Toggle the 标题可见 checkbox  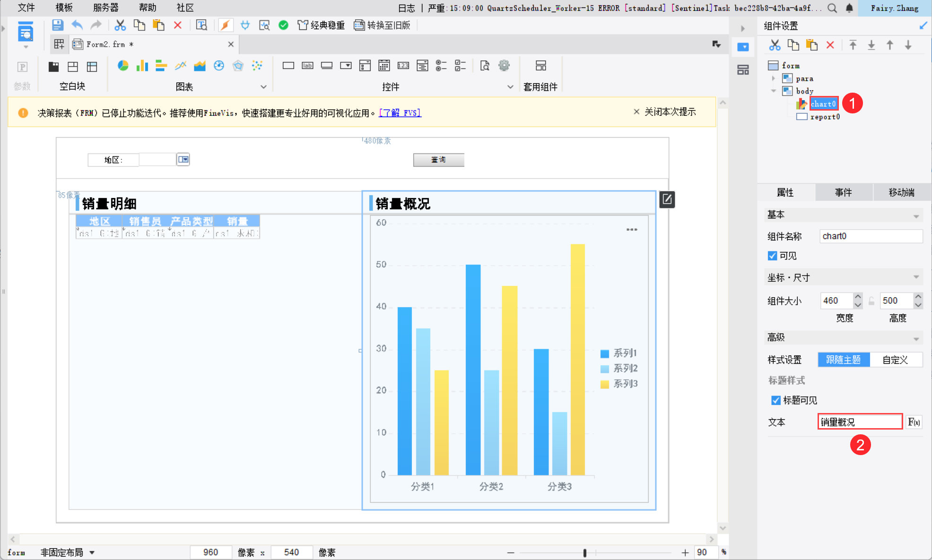click(x=776, y=400)
